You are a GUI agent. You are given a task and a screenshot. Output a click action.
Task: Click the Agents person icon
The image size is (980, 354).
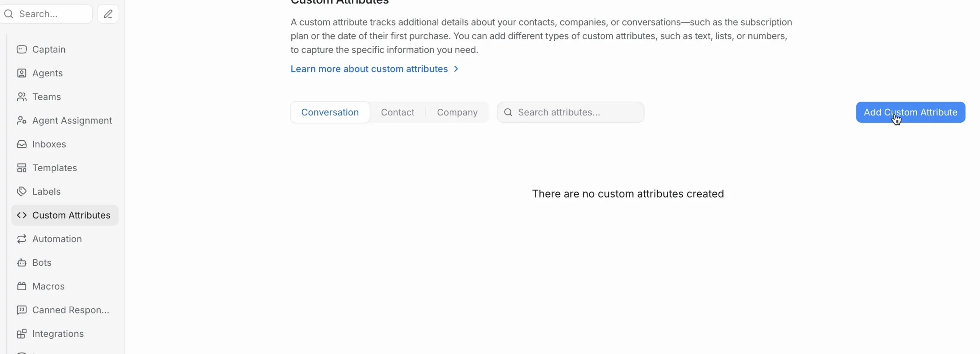click(22, 73)
